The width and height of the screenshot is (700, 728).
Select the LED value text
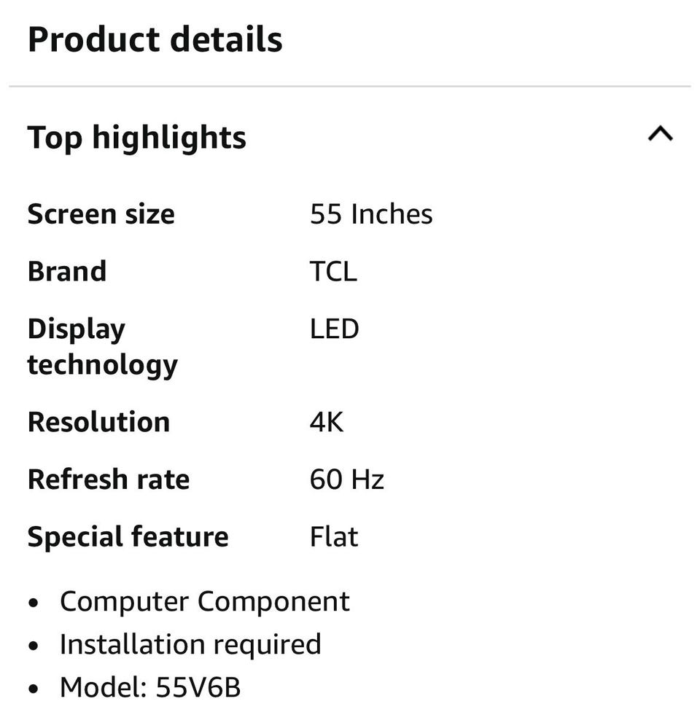click(335, 329)
